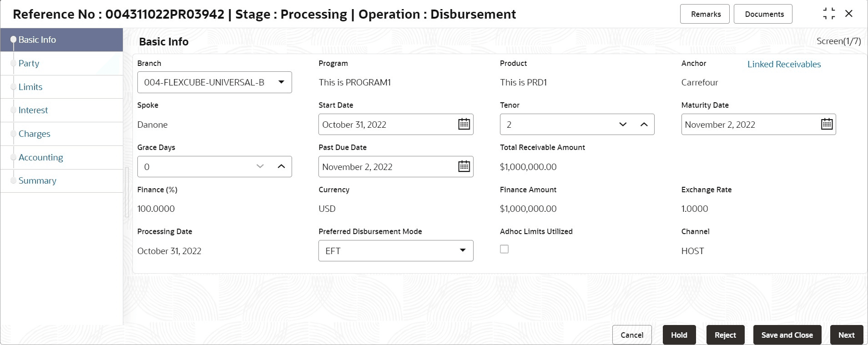Image resolution: width=868 pixels, height=345 pixels.
Task: Go to the Accounting step
Action: pyautogui.click(x=61, y=157)
